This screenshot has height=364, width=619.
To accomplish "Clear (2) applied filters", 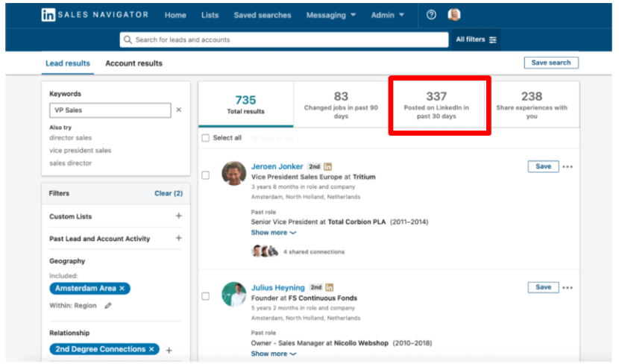I will click(x=169, y=193).
